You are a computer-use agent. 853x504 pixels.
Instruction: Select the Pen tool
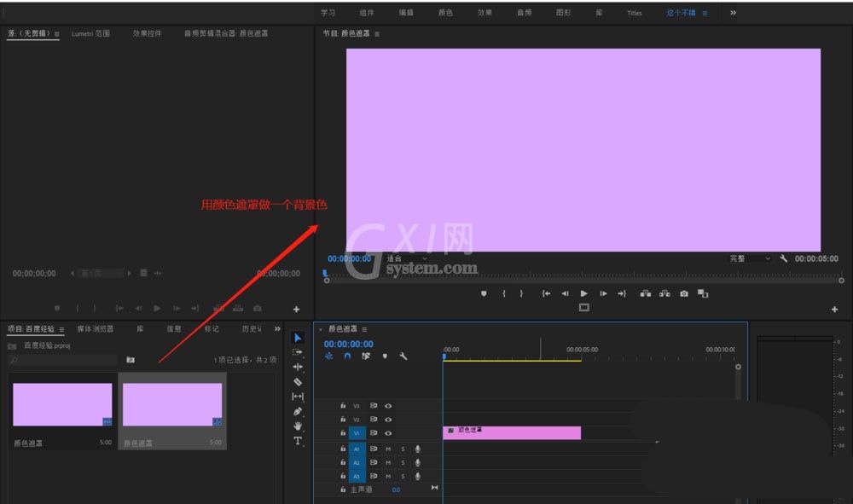pyautogui.click(x=298, y=412)
